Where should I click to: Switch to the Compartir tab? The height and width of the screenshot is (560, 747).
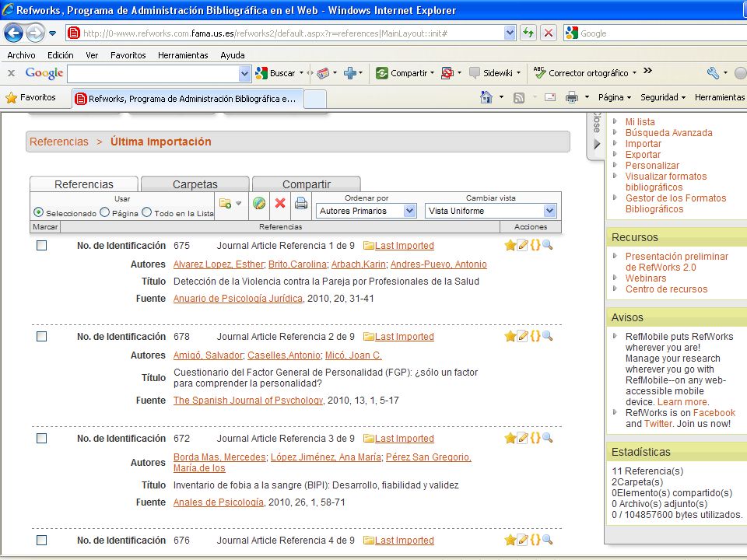click(x=307, y=184)
